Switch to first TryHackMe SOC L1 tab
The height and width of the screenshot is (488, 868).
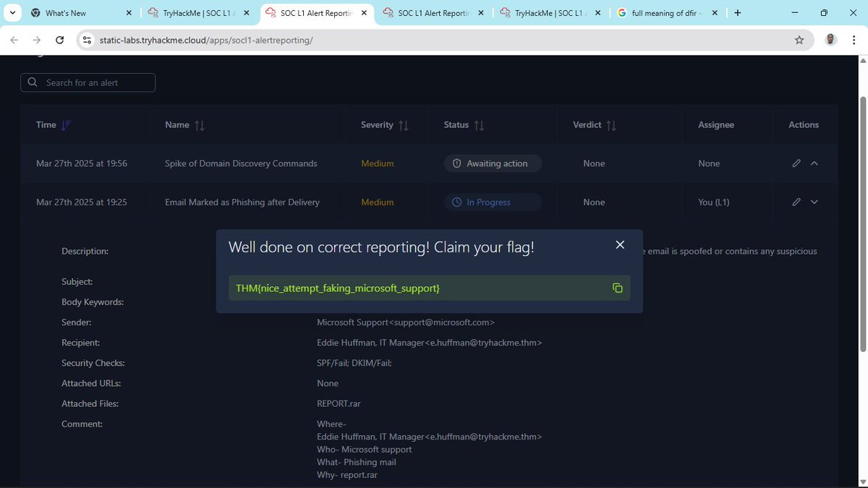pos(198,13)
